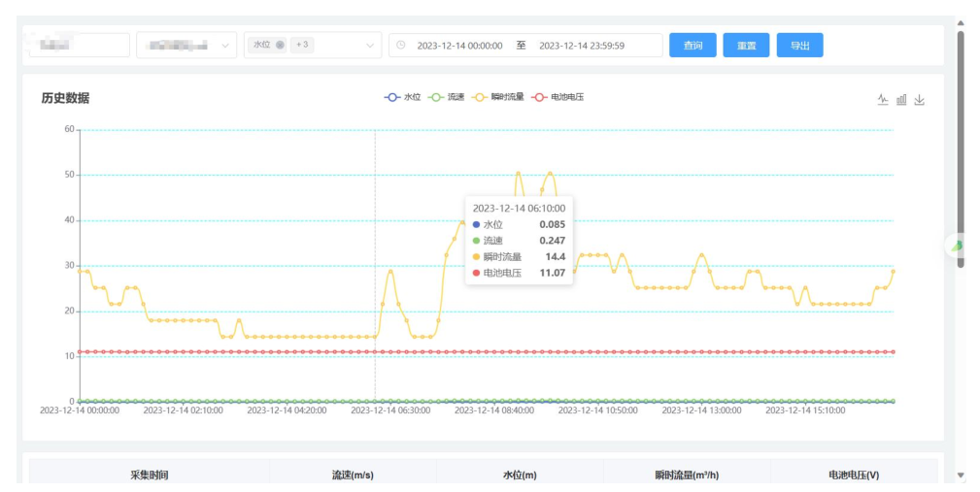
Task: Click the green leaf icon at right edge
Action: tap(957, 246)
